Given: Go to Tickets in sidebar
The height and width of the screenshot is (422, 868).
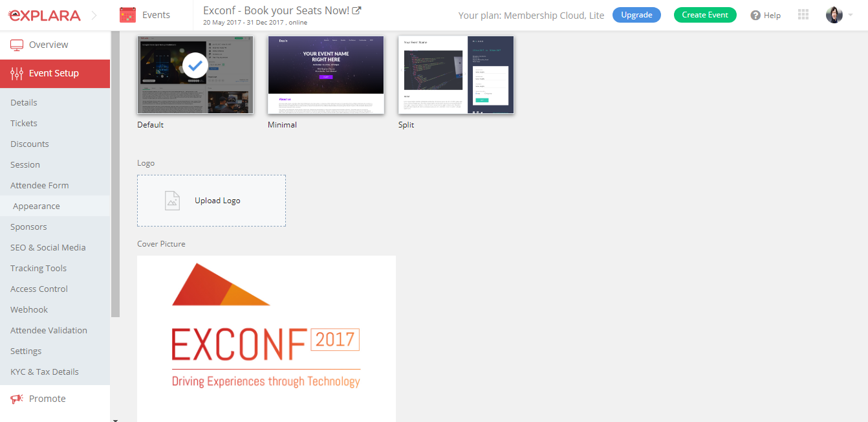Looking at the screenshot, I should [24, 123].
